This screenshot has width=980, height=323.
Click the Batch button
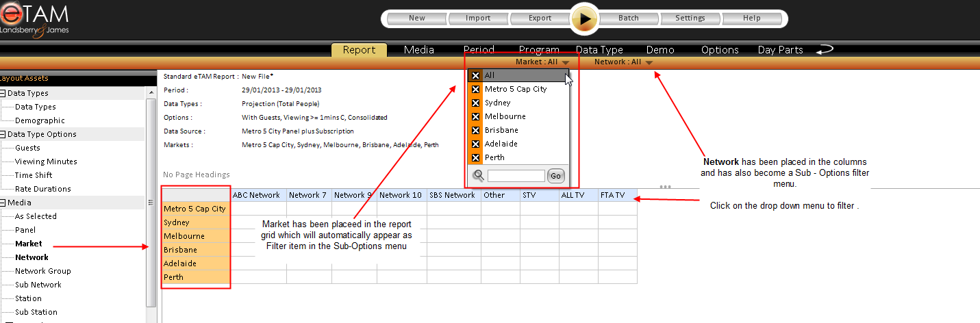click(629, 18)
